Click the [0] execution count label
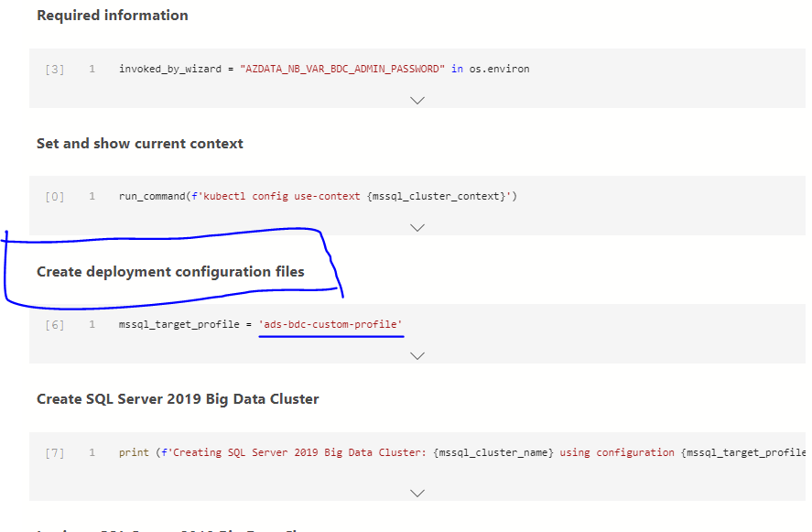This screenshot has height=532, width=812. click(55, 196)
